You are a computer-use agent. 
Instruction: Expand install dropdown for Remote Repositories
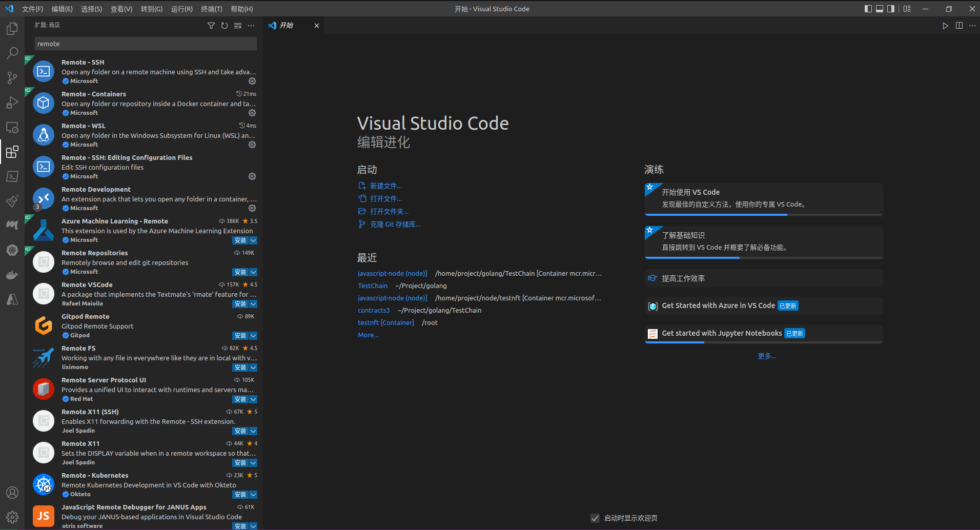click(253, 272)
